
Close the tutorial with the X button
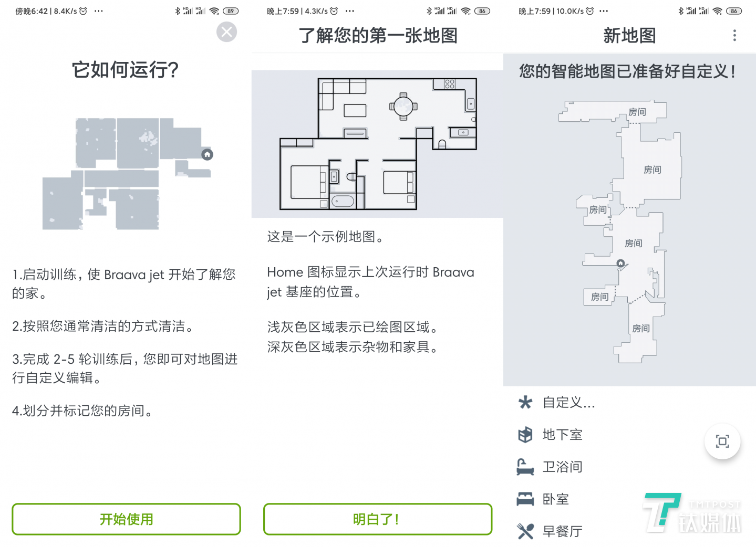226,32
